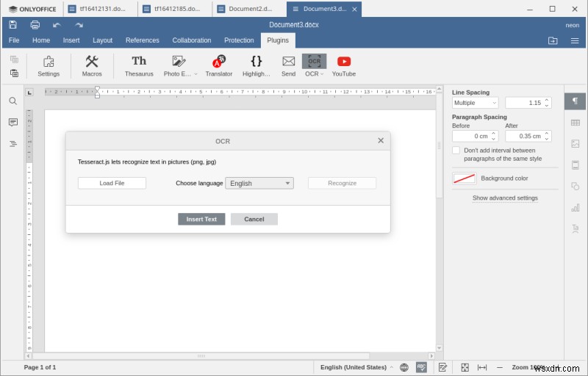Click the Recognize button
The height and width of the screenshot is (376, 588).
tap(342, 183)
